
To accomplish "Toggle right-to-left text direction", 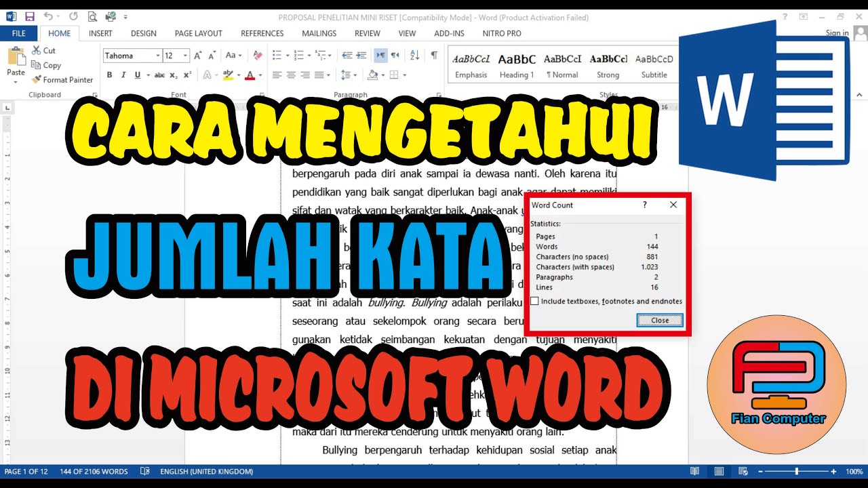I will [395, 56].
